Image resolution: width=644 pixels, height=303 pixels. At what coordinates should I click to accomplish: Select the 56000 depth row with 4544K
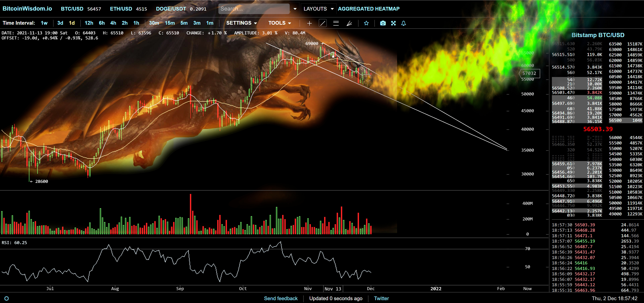tap(626, 138)
